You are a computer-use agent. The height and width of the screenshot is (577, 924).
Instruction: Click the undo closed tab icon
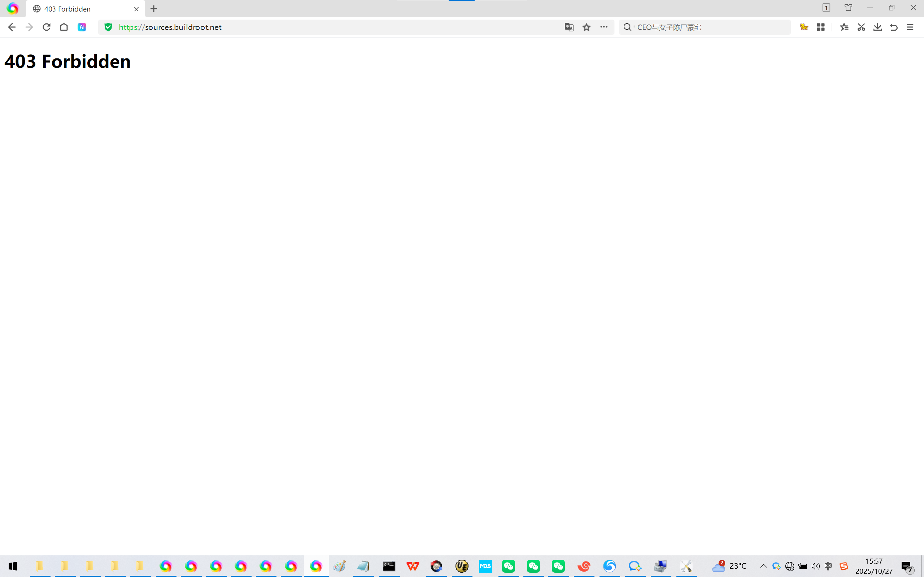(x=894, y=27)
